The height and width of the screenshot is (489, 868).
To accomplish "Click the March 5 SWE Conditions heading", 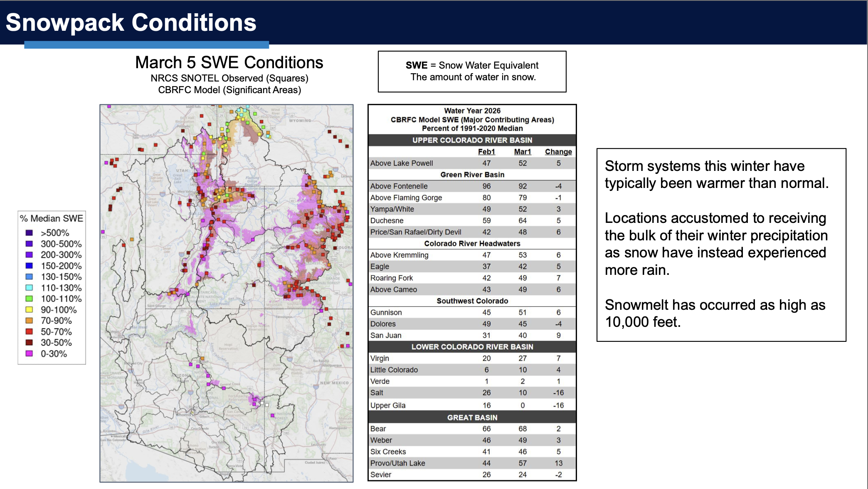I will (229, 63).
